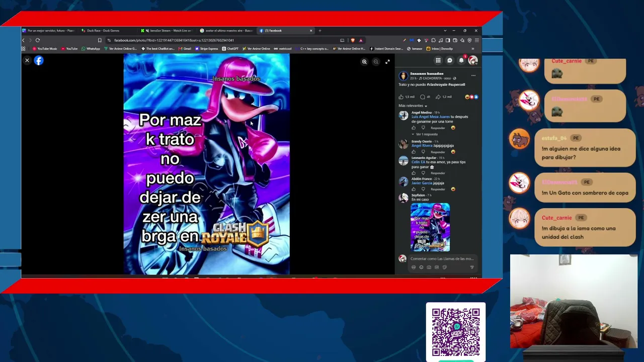The height and width of the screenshot is (362, 644).
Task: Like Angel Medina's comment
Action: point(414,128)
